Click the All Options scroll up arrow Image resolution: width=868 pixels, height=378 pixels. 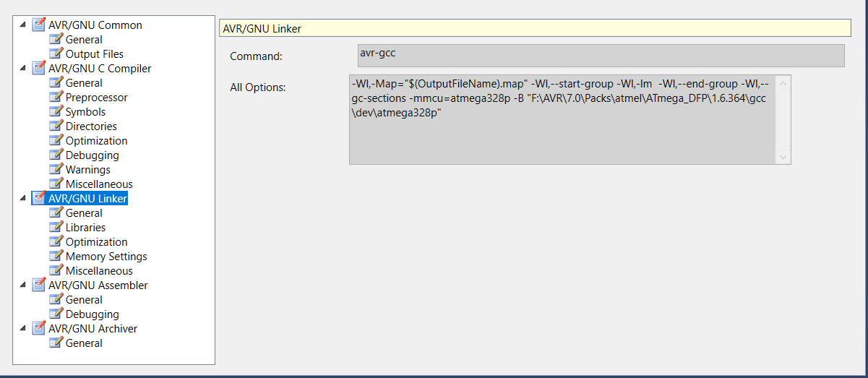[x=783, y=84]
